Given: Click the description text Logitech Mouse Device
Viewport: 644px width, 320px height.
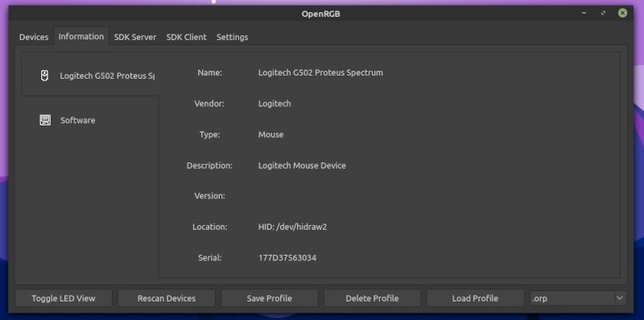Looking at the screenshot, I should pos(302,166).
